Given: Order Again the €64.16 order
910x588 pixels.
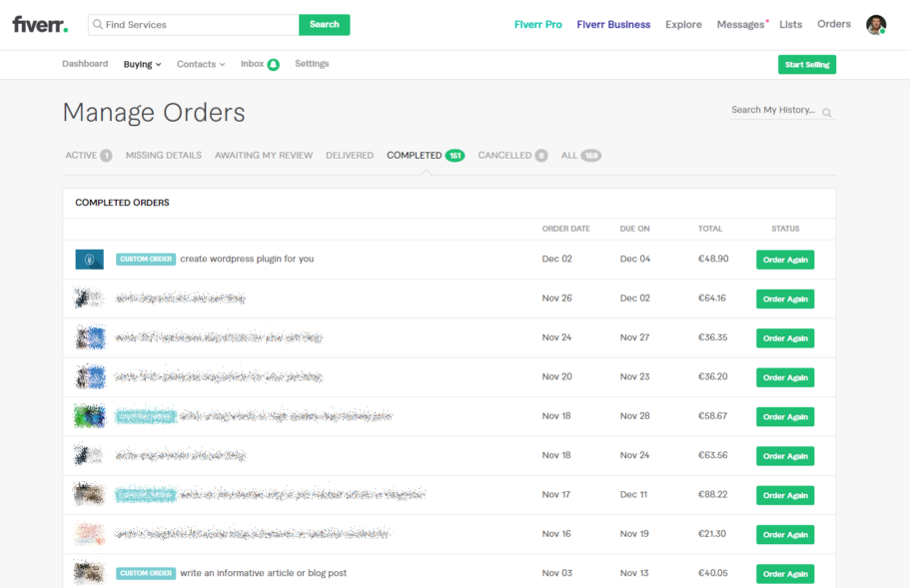Looking at the screenshot, I should tap(785, 299).
